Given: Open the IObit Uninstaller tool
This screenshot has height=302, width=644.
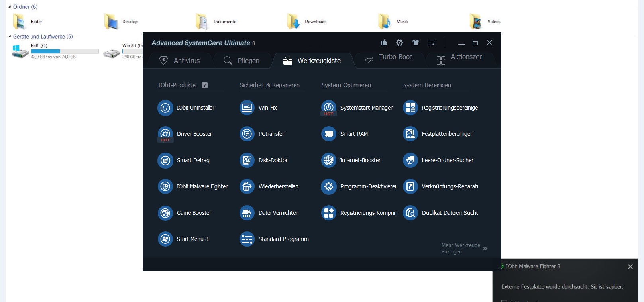Looking at the screenshot, I should coord(186,108).
